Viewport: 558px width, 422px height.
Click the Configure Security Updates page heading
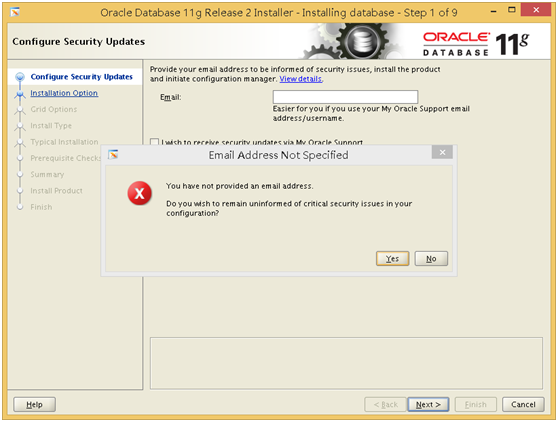click(79, 42)
